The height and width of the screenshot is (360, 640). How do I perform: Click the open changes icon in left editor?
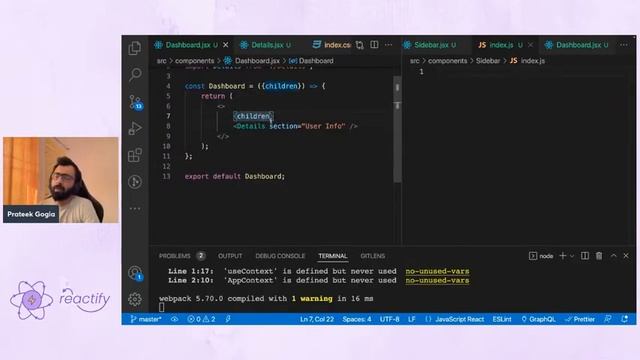point(360,45)
